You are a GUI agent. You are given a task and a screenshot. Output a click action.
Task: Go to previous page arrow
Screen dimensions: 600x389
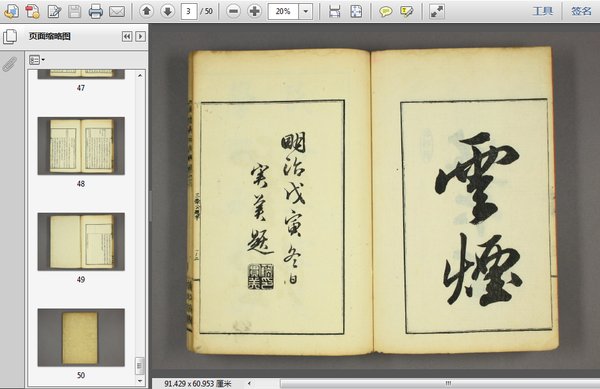point(146,11)
